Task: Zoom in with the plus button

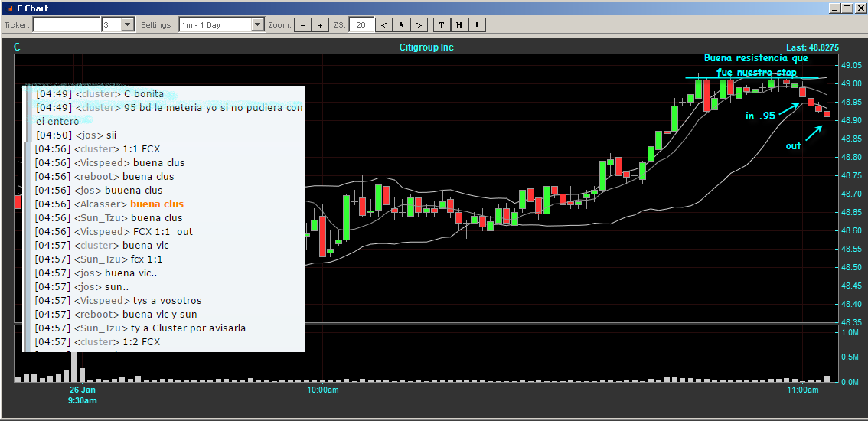Action: (x=320, y=25)
